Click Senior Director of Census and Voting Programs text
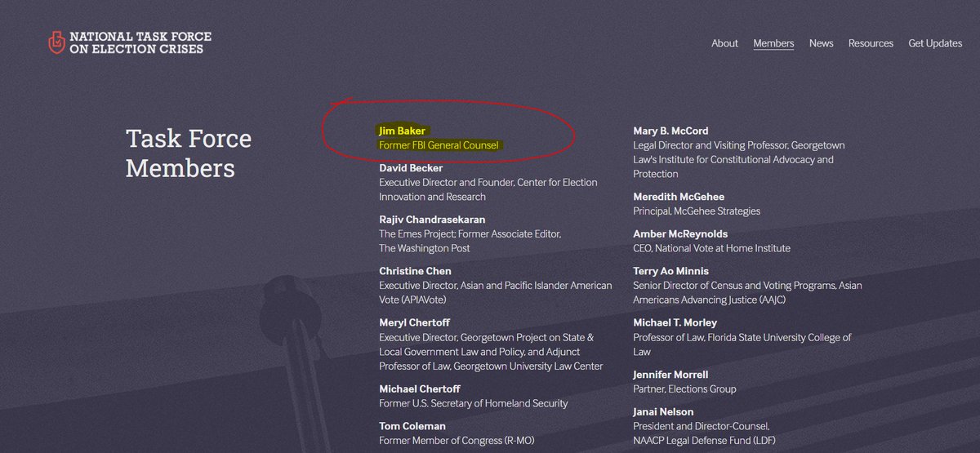The image size is (980, 453). point(747,292)
